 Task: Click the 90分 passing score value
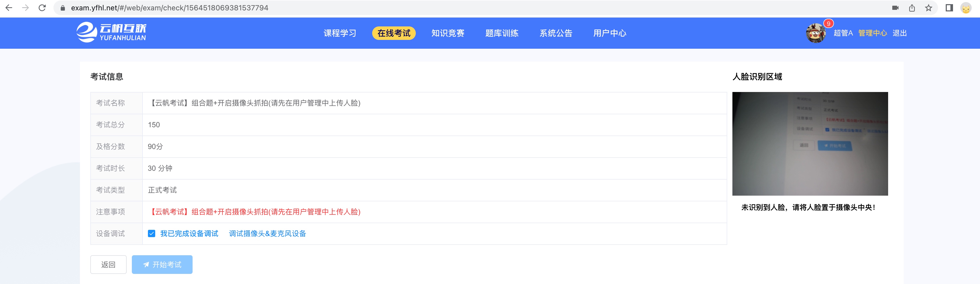[x=155, y=147]
